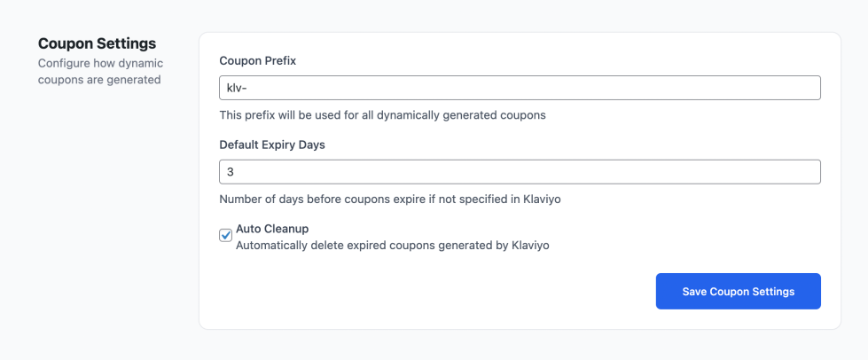Click the Default Expiry Days label

tap(272, 145)
